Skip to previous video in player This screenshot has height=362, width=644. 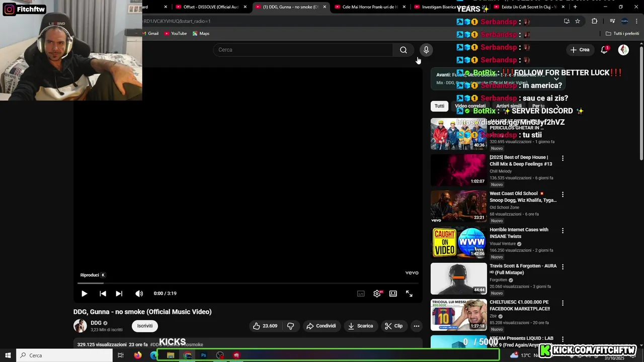pos(103,294)
